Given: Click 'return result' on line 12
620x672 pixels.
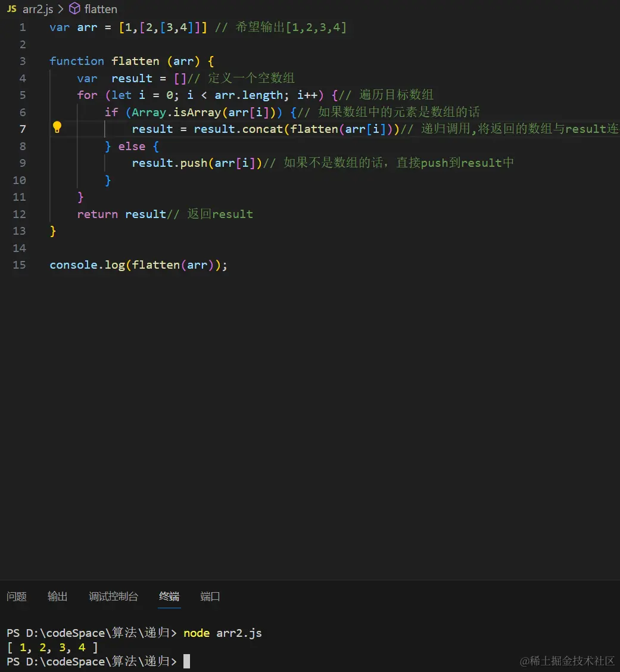Looking at the screenshot, I should coord(121,214).
